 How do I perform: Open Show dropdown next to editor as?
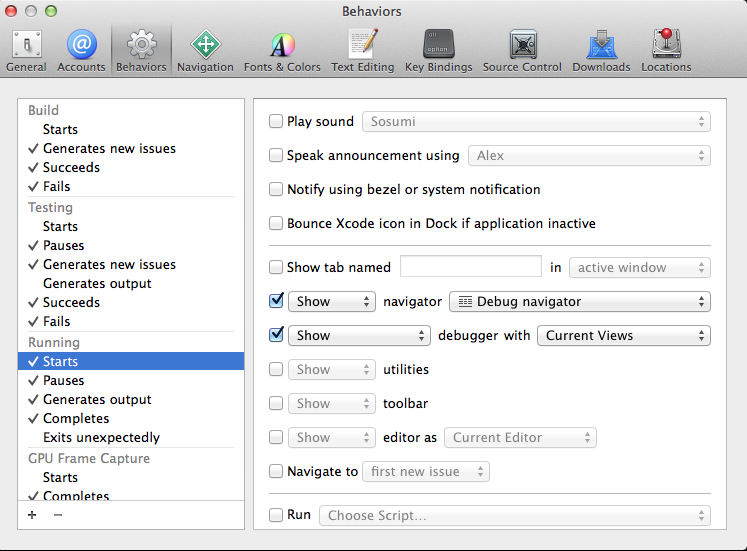click(332, 438)
